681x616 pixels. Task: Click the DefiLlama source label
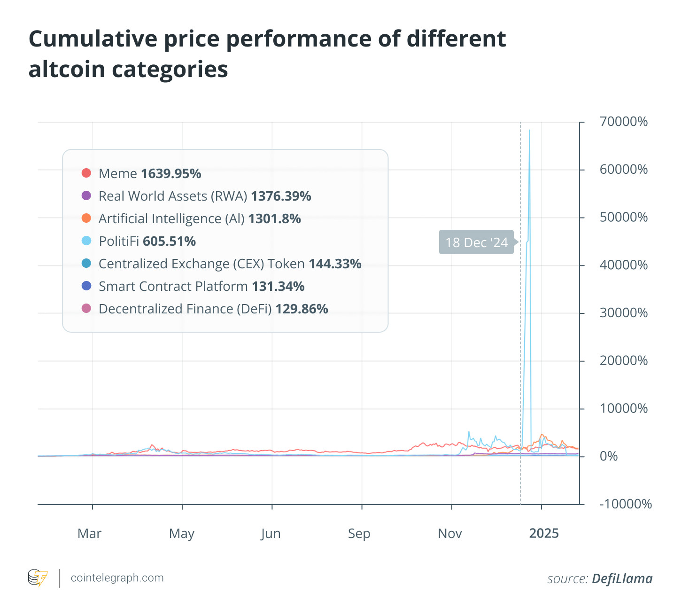click(x=622, y=578)
